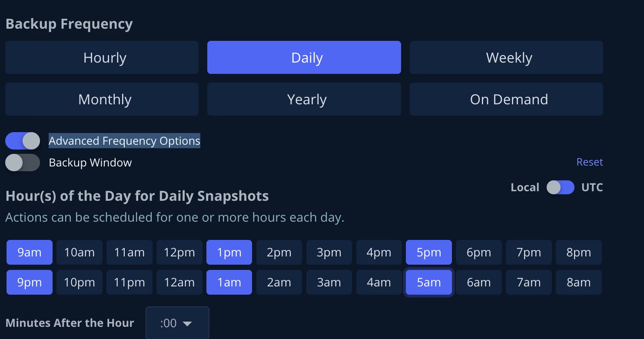The image size is (644, 339).
Task: Disable the Advanced Frequency Options toggle
Action: (23, 141)
